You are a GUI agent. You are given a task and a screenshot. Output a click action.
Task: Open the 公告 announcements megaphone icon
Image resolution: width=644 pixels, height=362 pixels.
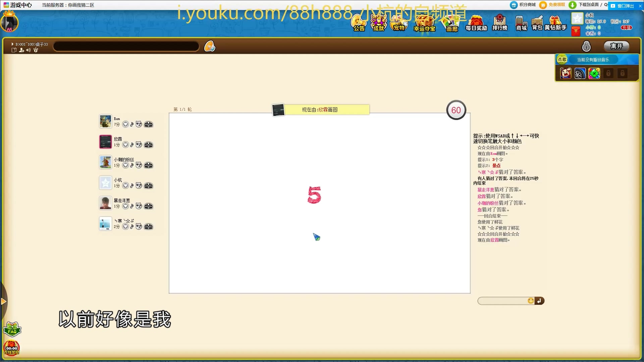[359, 23]
